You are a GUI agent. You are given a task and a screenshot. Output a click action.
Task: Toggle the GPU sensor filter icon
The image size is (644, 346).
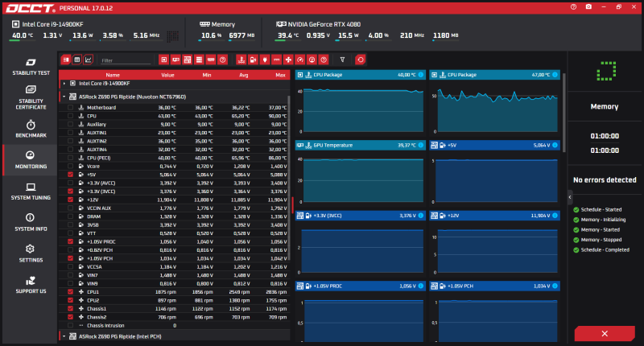pos(175,60)
